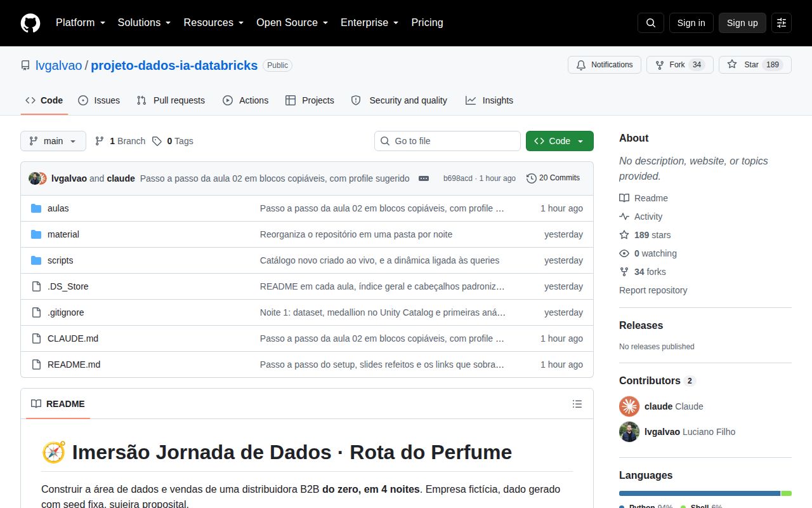Open the README outline list icon
The image size is (812, 508).
(x=577, y=404)
